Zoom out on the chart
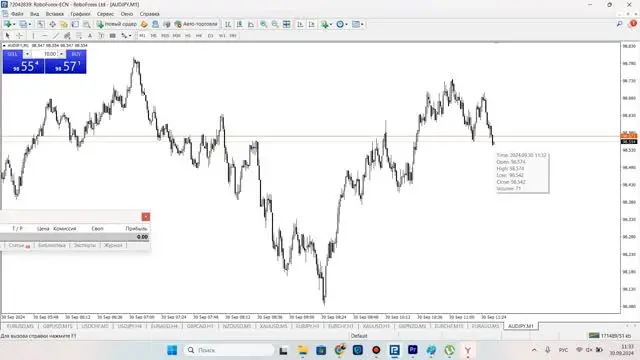This screenshot has width=640, height=360. click(275, 24)
